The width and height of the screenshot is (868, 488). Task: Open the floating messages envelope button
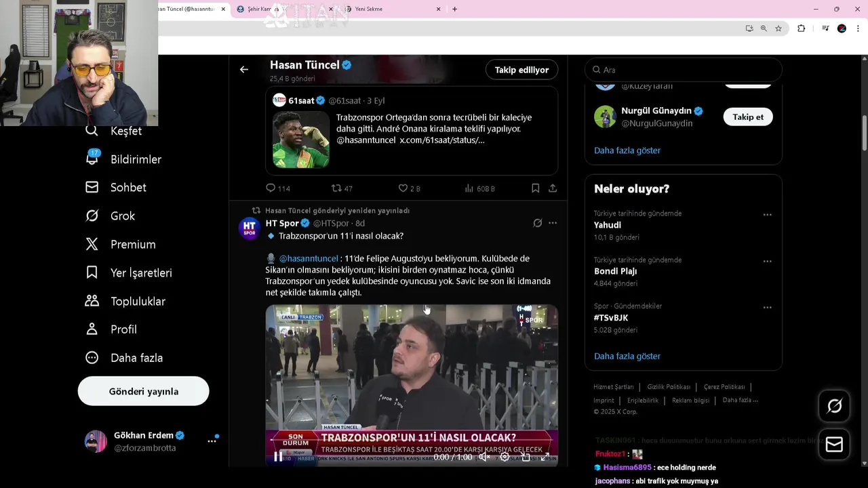click(834, 445)
